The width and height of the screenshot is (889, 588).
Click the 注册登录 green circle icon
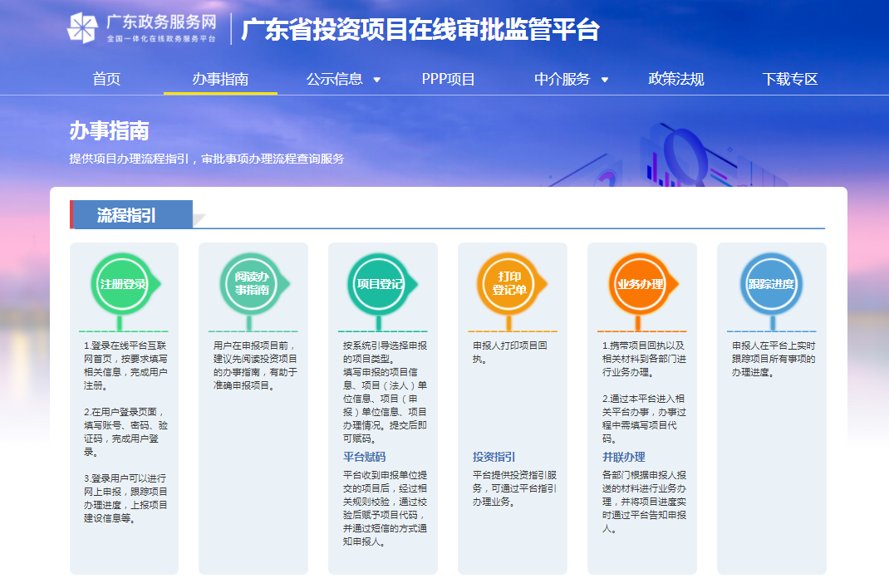pos(122,284)
